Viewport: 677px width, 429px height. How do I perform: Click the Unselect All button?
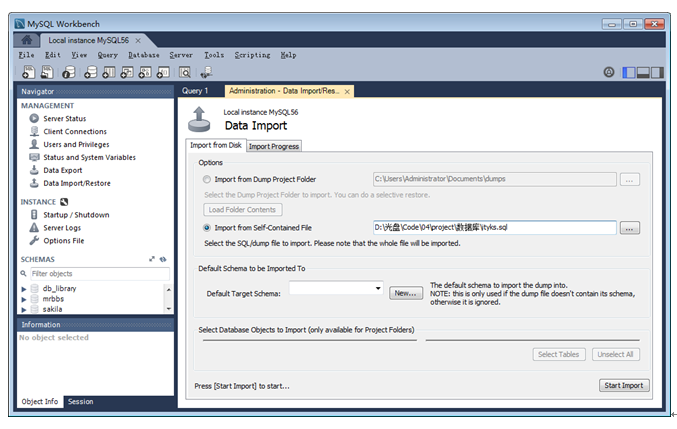616,354
